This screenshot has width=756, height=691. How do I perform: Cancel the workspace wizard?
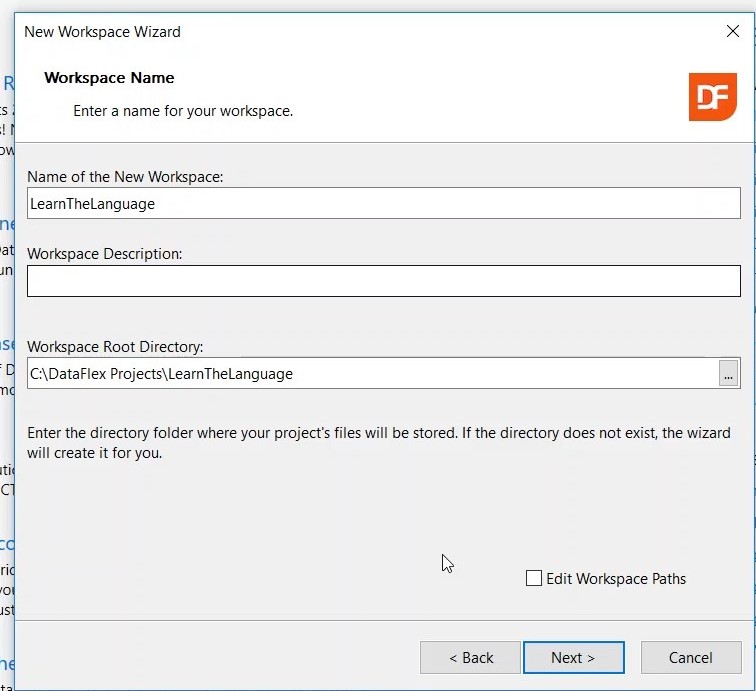point(690,657)
